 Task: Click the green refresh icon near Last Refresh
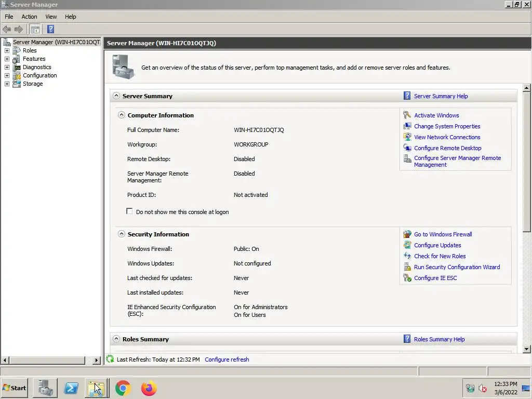[110, 359]
